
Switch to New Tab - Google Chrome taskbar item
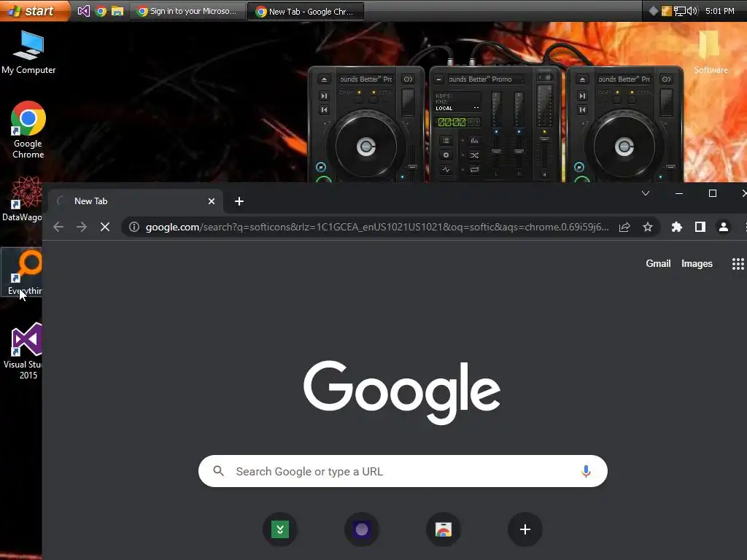tap(307, 11)
